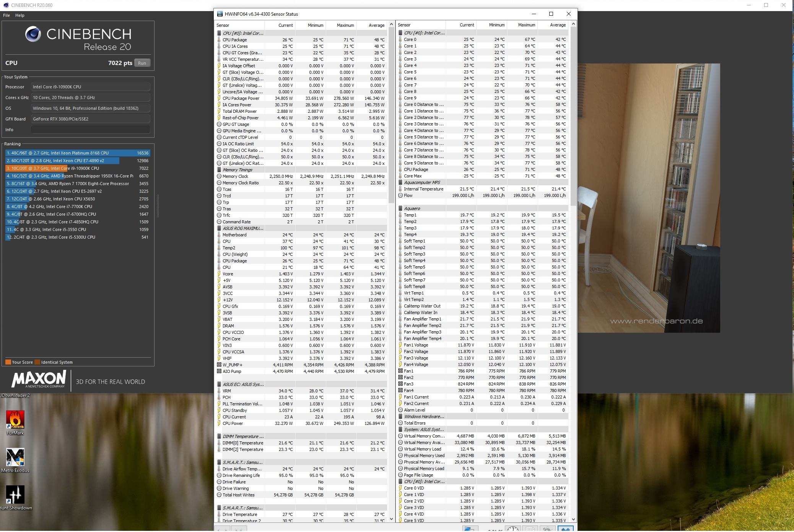Click the circle icon next to GPU GT Usage
This screenshot has height=532, width=794.
tap(219, 124)
